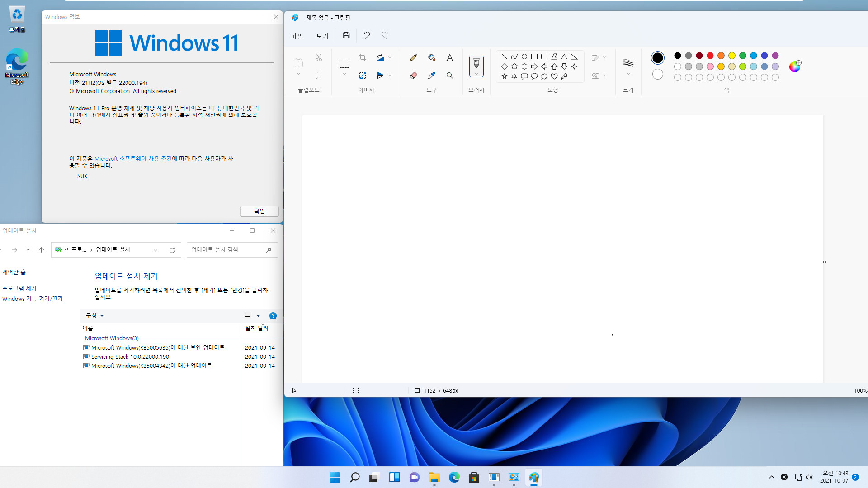Viewport: 868px width, 488px height.
Task: Select the Oval shape
Action: 524,56
